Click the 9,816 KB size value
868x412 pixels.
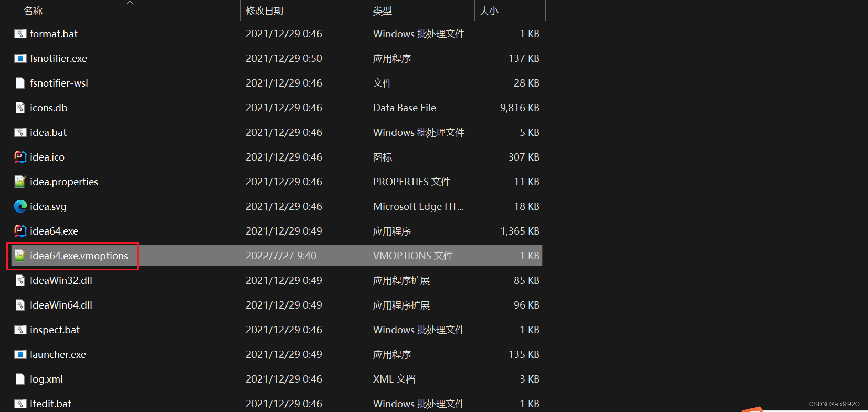(520, 108)
